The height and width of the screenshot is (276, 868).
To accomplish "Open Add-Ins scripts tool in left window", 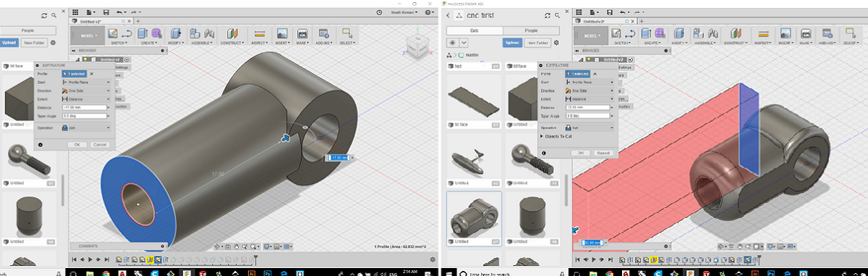I will click(323, 33).
